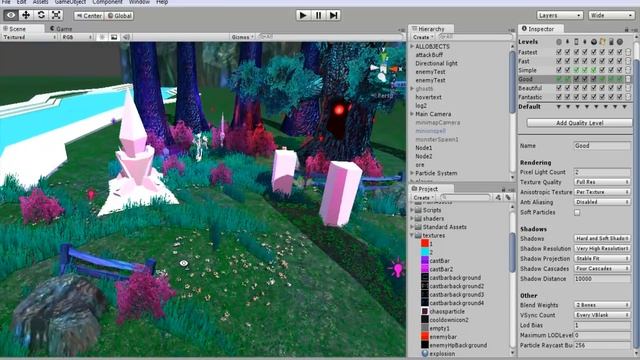Screen dimensions: 640x360
Task: Click the search-by-label tag icon in Project
Action: click(508, 198)
